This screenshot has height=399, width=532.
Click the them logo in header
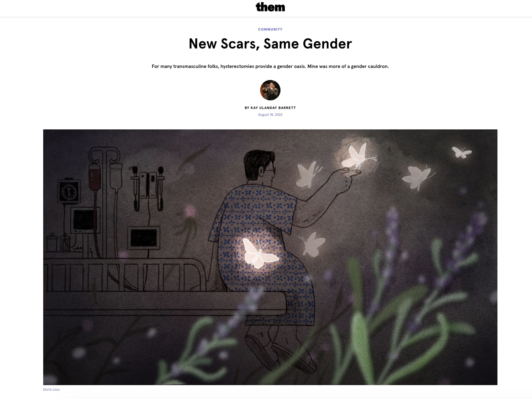[270, 7]
